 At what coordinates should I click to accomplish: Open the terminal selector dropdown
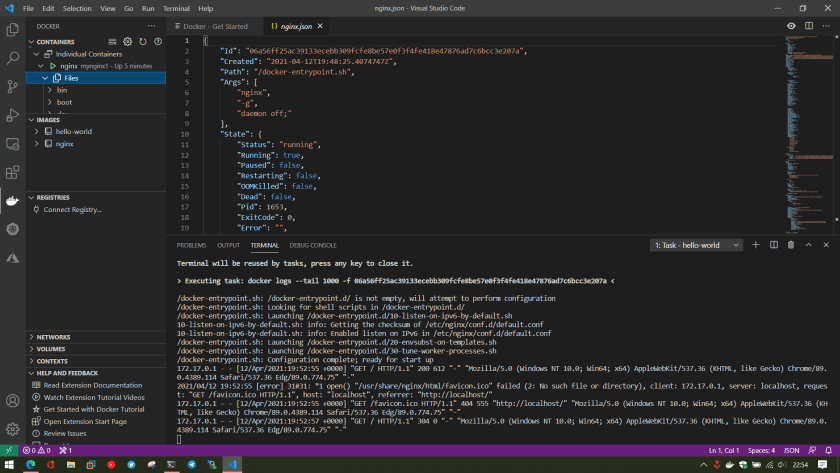(x=696, y=245)
